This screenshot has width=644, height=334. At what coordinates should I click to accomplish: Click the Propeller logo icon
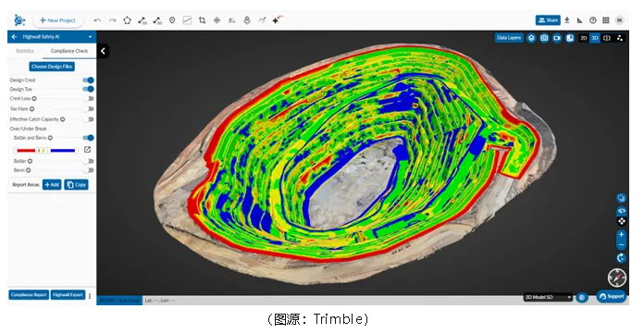pyautogui.click(x=19, y=19)
